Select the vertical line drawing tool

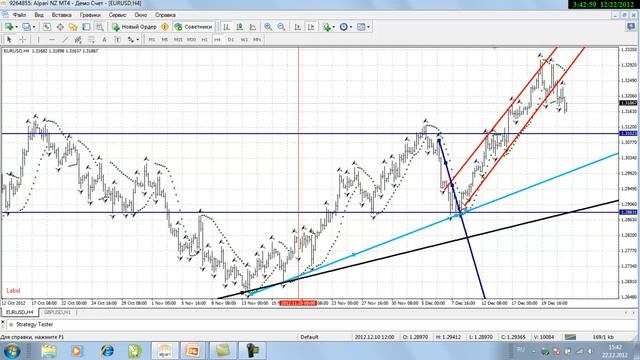click(38, 40)
